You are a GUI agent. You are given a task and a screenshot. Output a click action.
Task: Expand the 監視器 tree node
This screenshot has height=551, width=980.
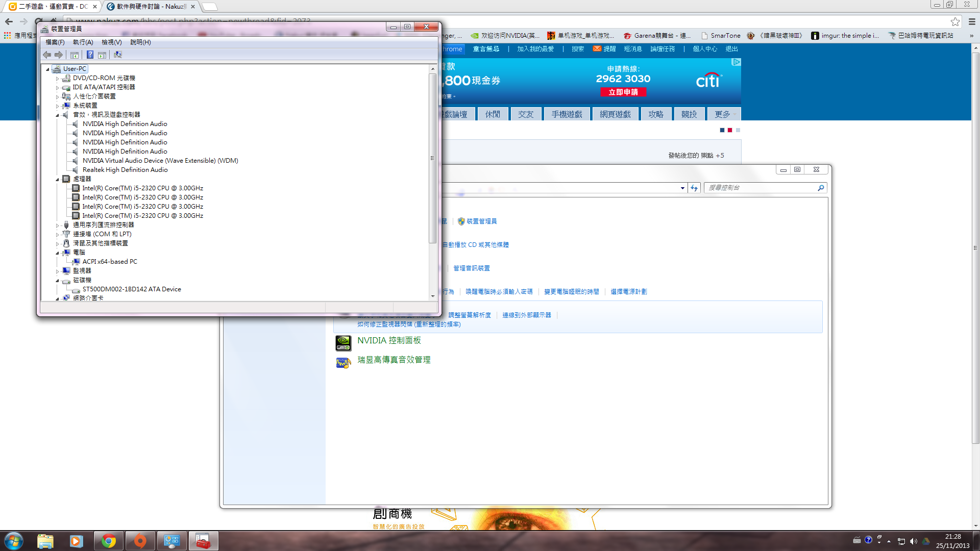tap(57, 271)
